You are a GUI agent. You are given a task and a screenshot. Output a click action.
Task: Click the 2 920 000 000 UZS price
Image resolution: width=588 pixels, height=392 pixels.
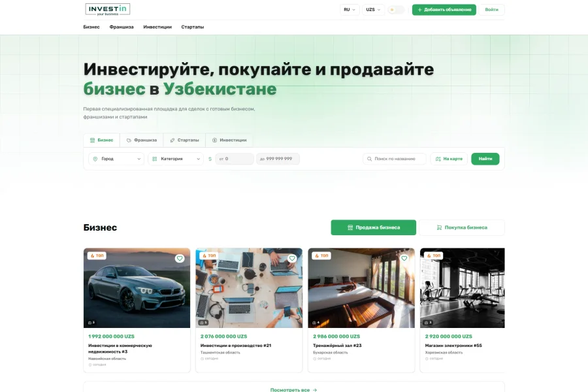[448, 336]
